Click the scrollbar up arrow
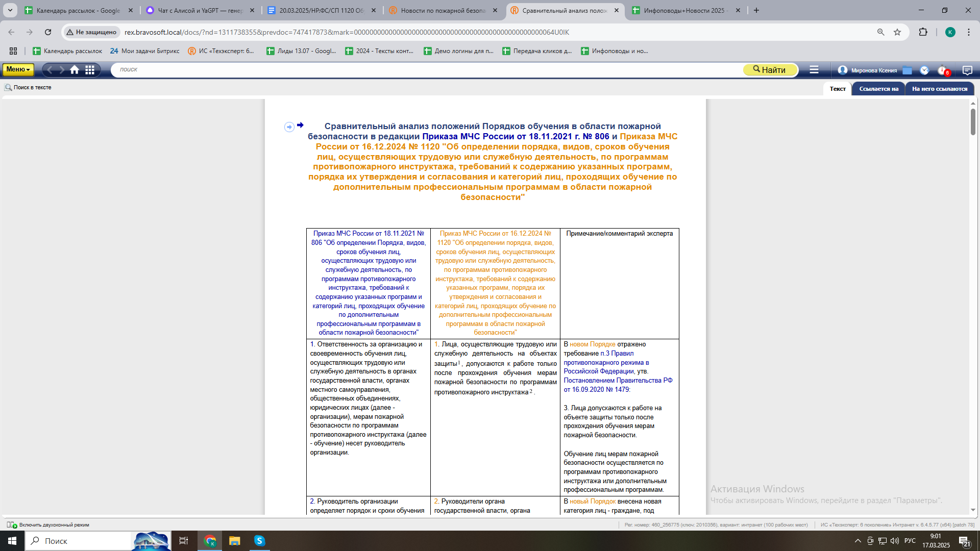The width and height of the screenshot is (980, 551). click(973, 103)
